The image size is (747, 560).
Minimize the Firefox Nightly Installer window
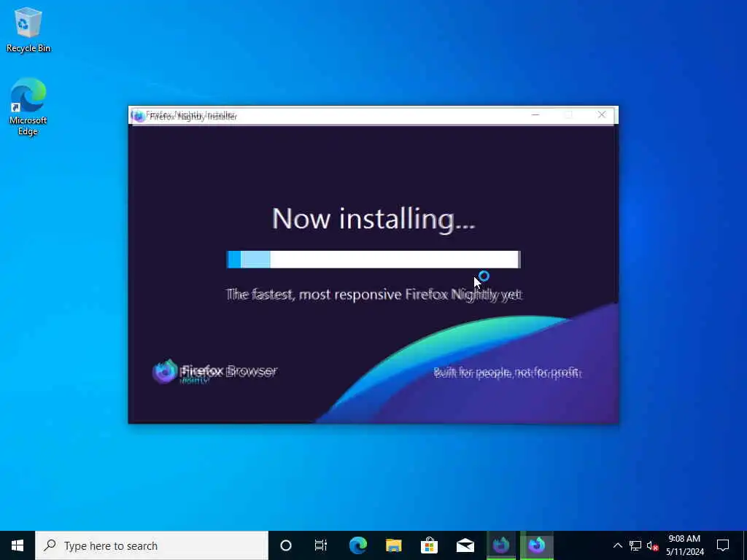(x=535, y=114)
